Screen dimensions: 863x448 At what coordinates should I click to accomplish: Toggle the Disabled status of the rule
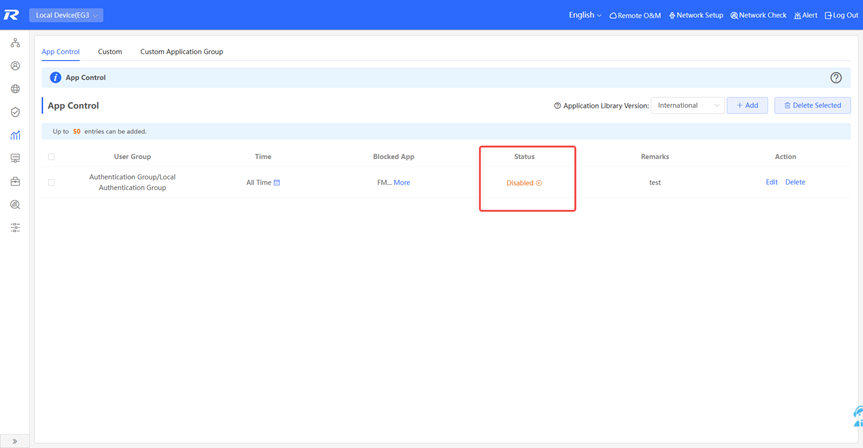(539, 183)
